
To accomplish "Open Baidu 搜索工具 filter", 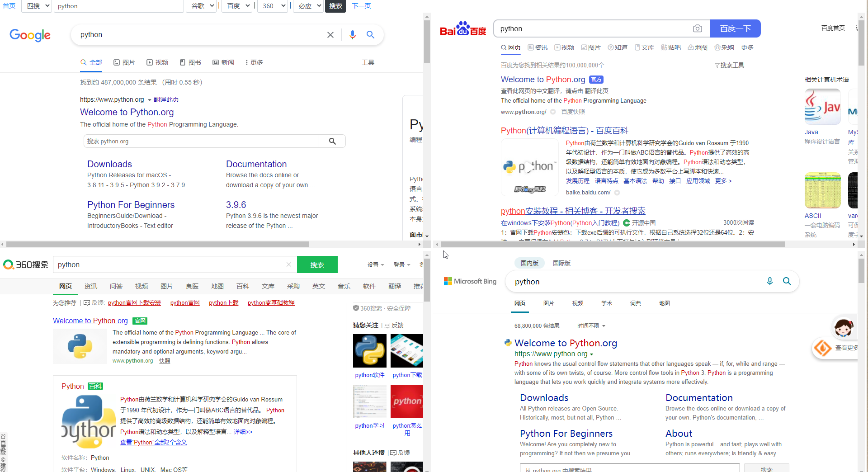I will pos(729,65).
